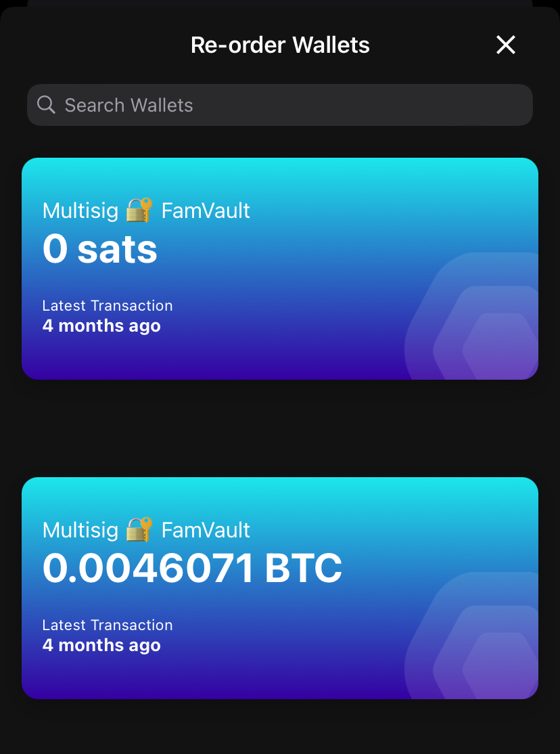Click the lock emoji on the 0 sats wallet

tap(139, 210)
